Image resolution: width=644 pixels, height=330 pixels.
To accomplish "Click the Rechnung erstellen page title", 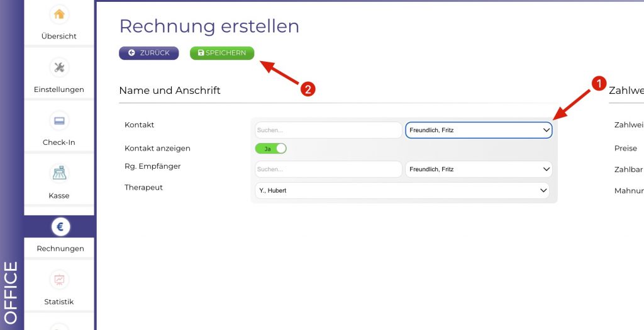I will pyautogui.click(x=209, y=26).
